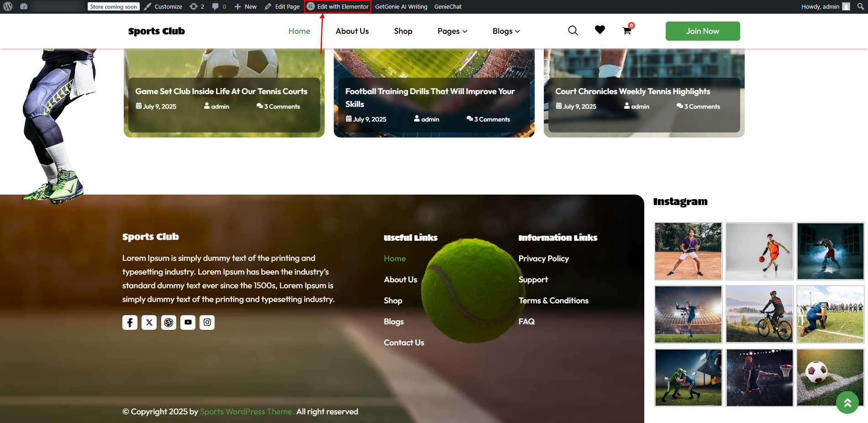868x423 pixels.
Task: Click Home under Useful Links
Action: [x=395, y=259]
